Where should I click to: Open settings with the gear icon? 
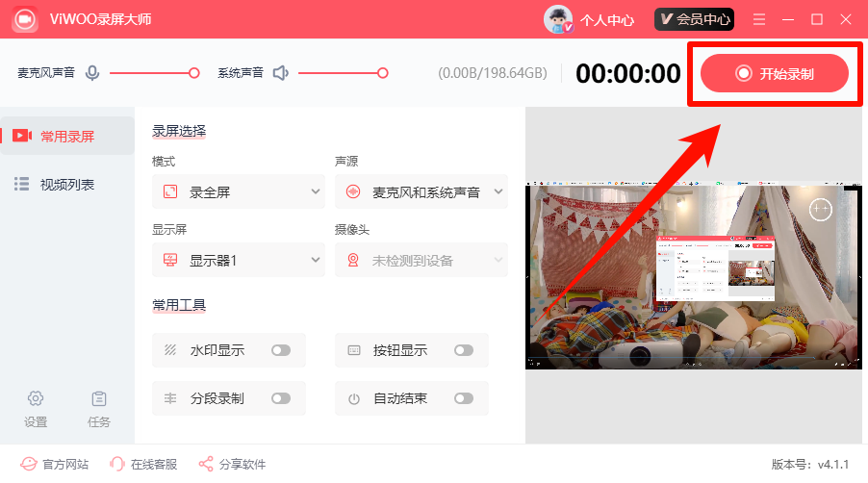point(36,398)
